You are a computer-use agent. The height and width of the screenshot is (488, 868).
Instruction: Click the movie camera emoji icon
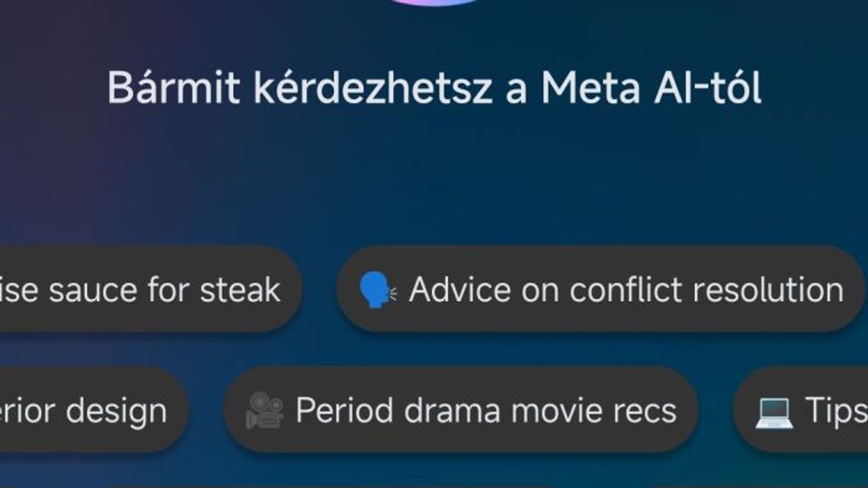(x=264, y=411)
